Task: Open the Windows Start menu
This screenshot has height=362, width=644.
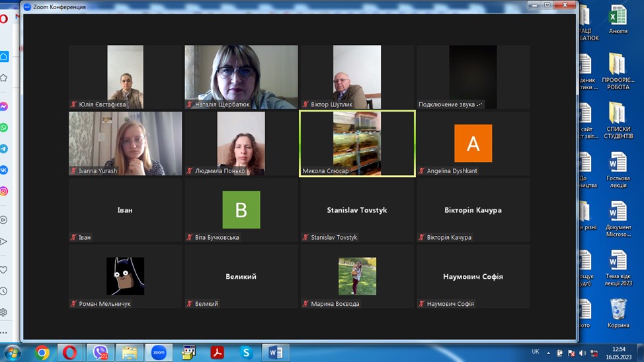Action: [13, 353]
